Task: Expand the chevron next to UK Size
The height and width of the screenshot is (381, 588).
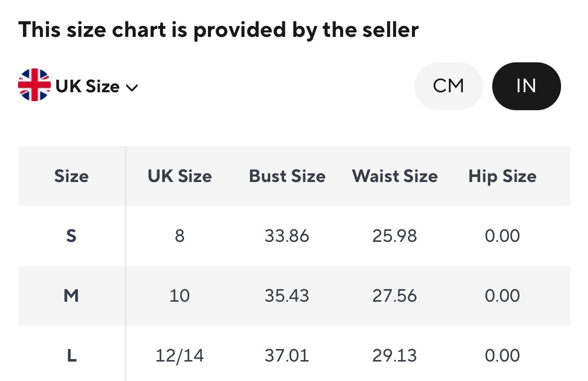Action: tap(132, 88)
